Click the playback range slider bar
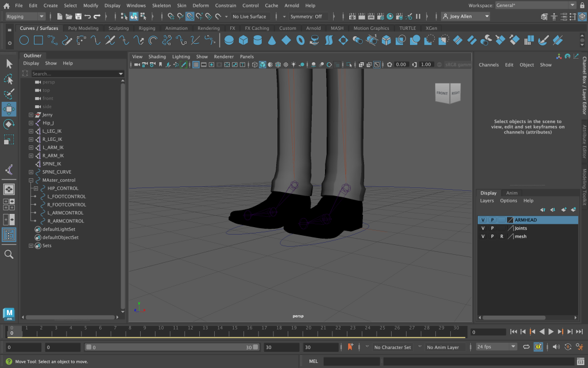This screenshot has width=588, height=368. pyautogui.click(x=172, y=347)
